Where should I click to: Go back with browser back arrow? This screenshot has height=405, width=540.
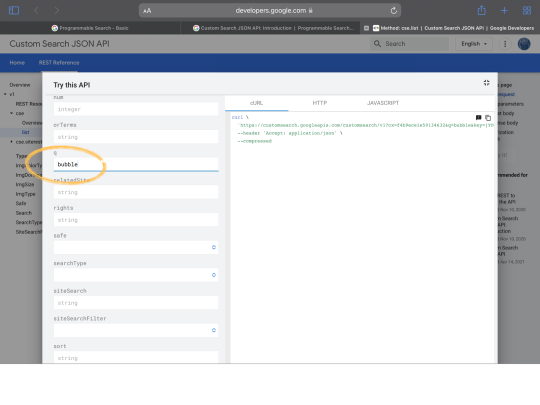click(36, 10)
